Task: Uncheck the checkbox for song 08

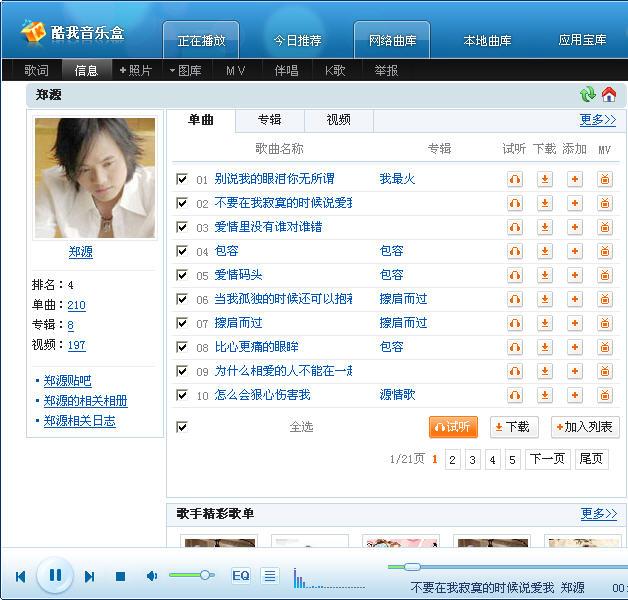Action: (182, 347)
